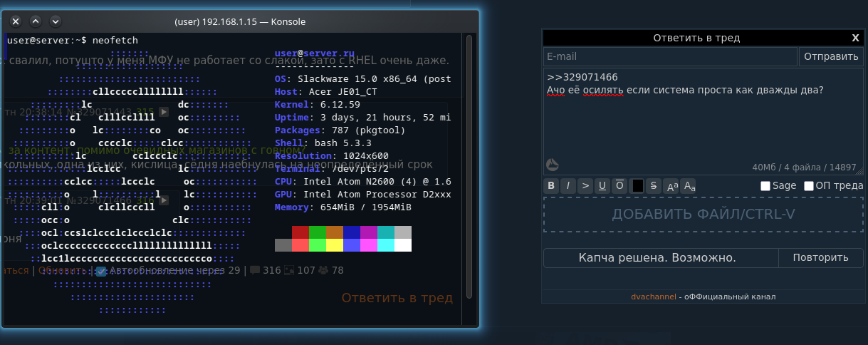This screenshot has width=868, height=345.
Task: Apply superscript formatting in reply form
Action: (x=671, y=186)
